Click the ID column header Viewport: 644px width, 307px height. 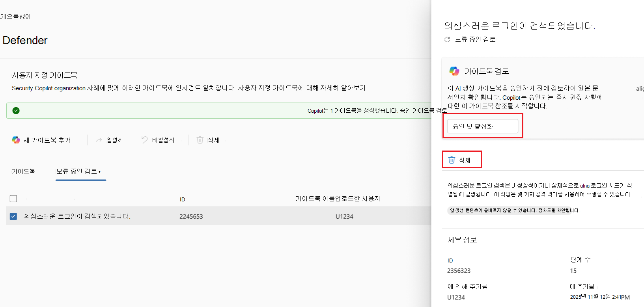(x=182, y=199)
